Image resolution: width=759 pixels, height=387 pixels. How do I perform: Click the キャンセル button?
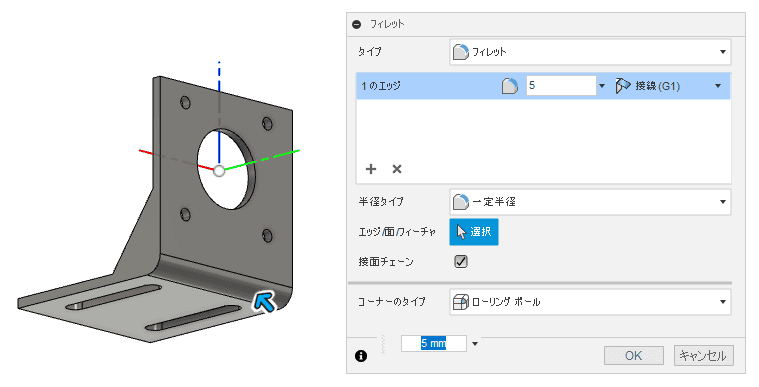click(703, 356)
